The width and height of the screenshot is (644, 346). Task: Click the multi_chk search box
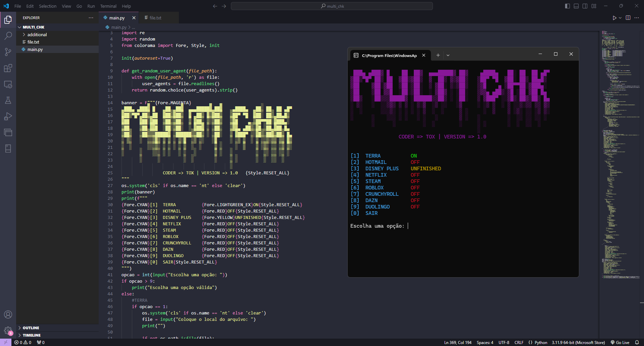point(332,6)
